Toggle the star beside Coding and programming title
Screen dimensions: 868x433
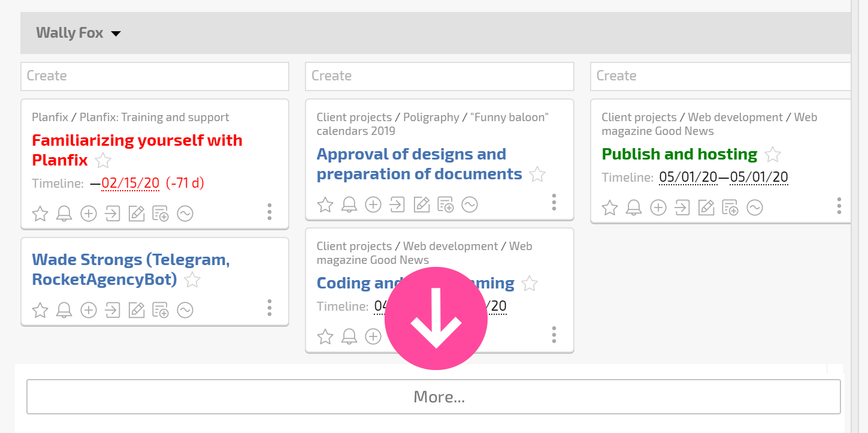click(x=530, y=283)
